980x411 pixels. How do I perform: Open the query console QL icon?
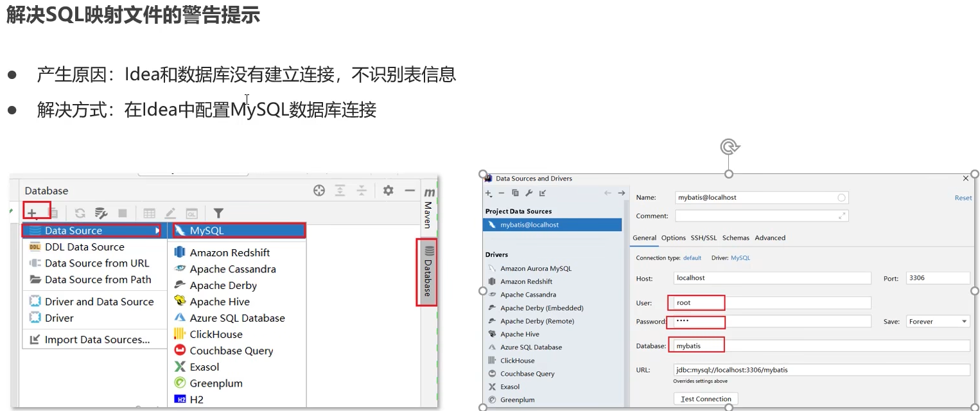(x=192, y=213)
